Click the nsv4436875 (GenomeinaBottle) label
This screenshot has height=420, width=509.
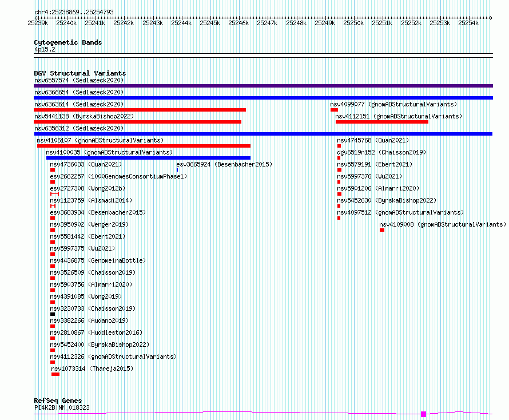point(98,260)
